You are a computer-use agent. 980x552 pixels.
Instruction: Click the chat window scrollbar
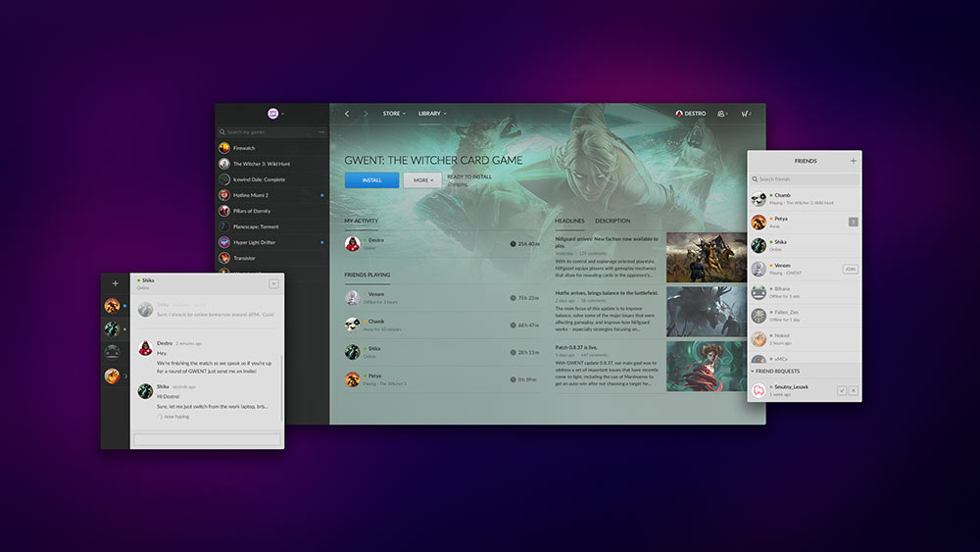click(282, 387)
